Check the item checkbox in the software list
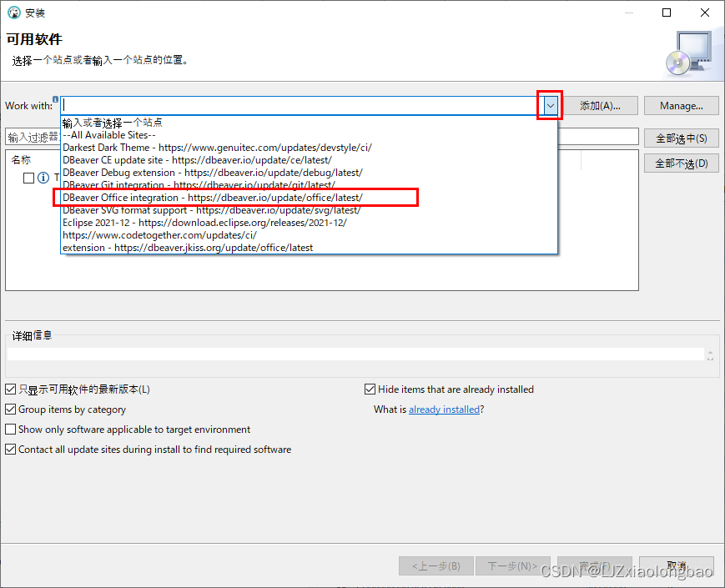The height and width of the screenshot is (588, 725). pyautogui.click(x=28, y=178)
